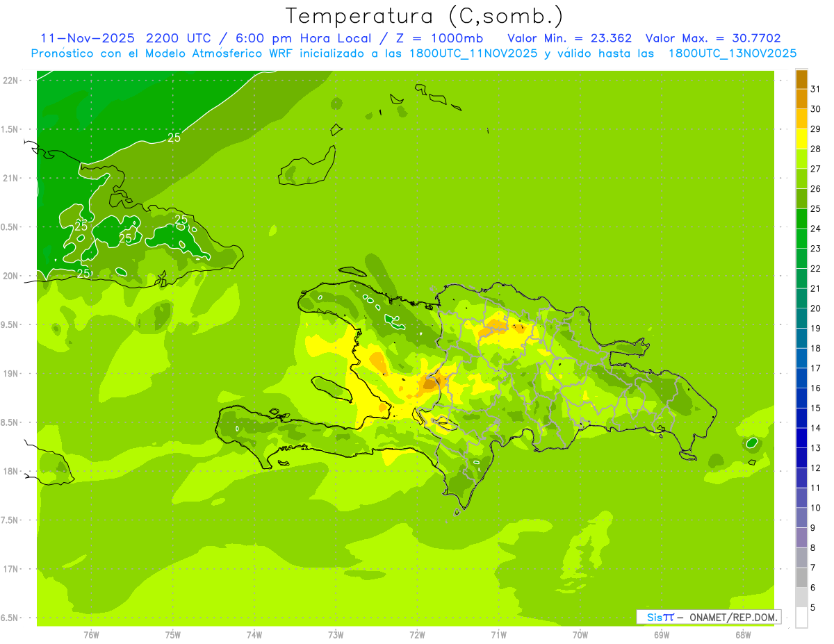
Task: Click the title 'Temperatura (C,somb.)'
Action: (x=425, y=16)
